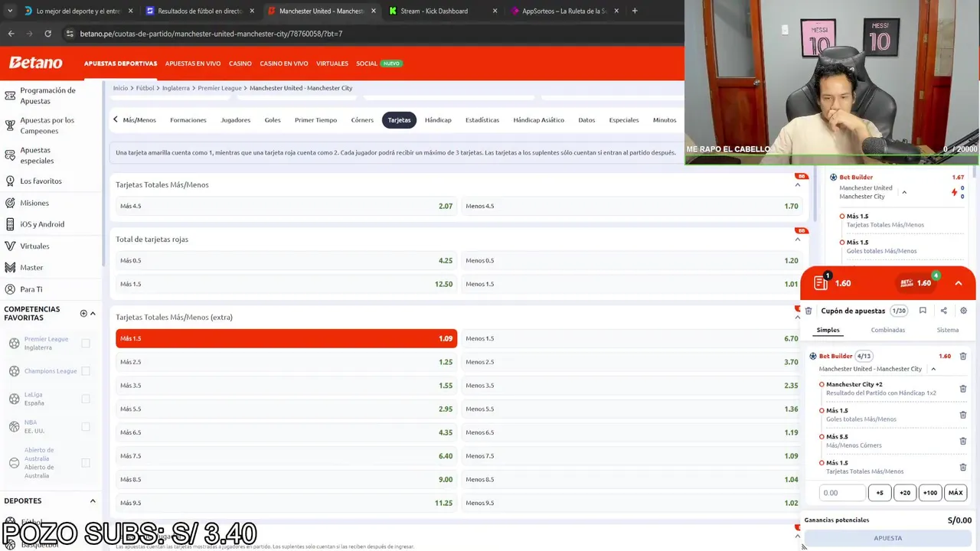Viewport: 980px width, 551px height.
Task: Select Combinadas coupon tab
Action: (x=888, y=330)
